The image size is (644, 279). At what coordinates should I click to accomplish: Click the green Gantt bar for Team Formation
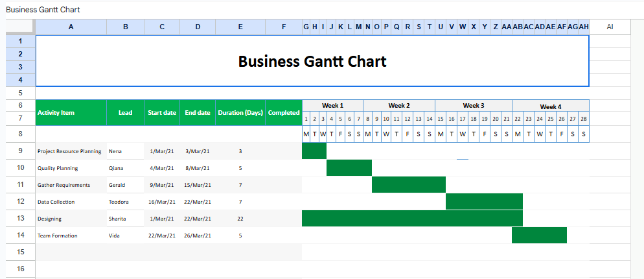pyautogui.click(x=539, y=235)
